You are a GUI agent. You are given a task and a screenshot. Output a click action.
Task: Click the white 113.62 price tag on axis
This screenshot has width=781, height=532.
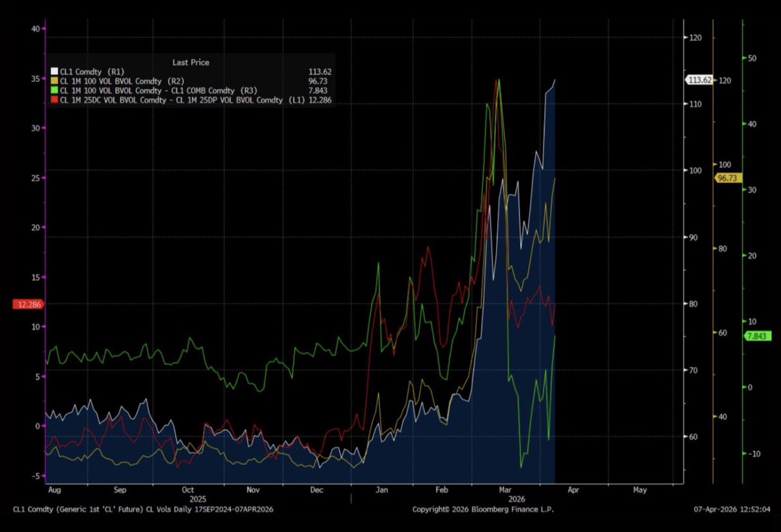click(x=700, y=80)
